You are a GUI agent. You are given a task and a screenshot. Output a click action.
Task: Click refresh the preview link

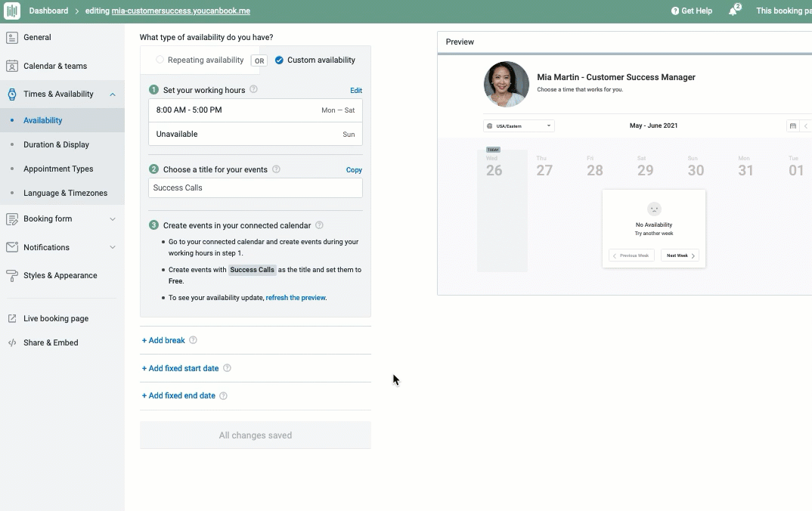coord(296,298)
